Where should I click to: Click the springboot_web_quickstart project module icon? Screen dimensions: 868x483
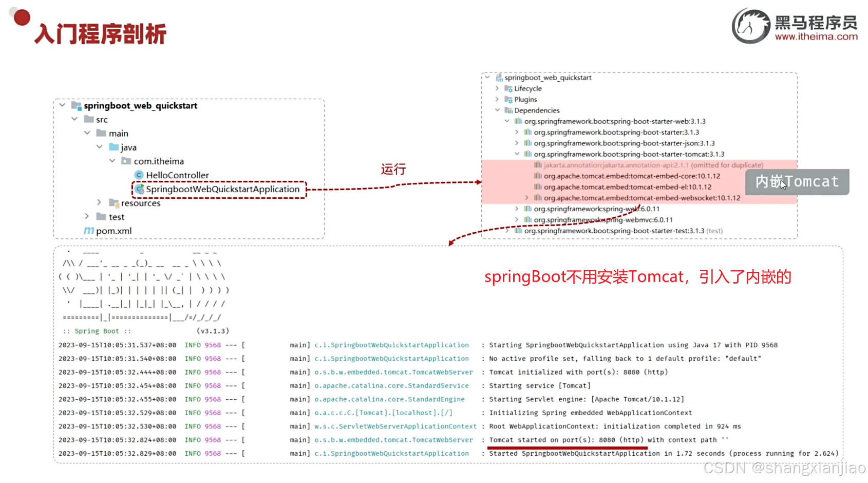pos(76,106)
